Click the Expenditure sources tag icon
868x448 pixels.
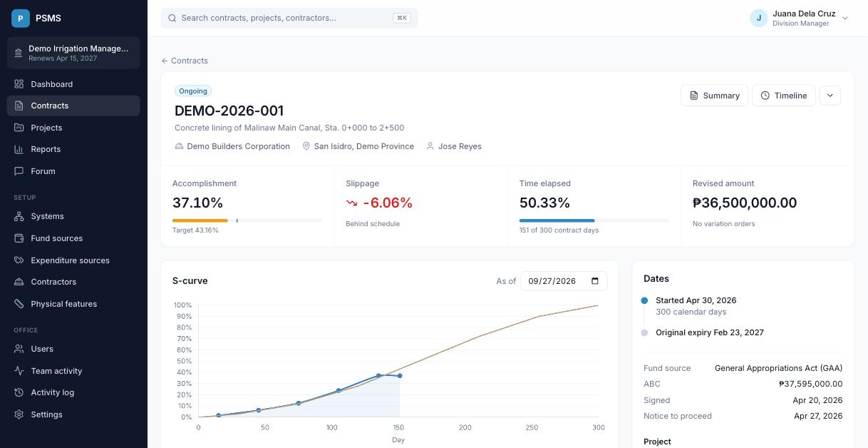coord(19,260)
